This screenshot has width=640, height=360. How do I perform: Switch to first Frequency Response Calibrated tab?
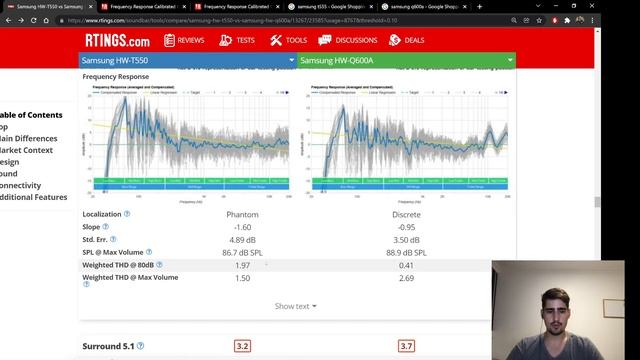[143, 7]
